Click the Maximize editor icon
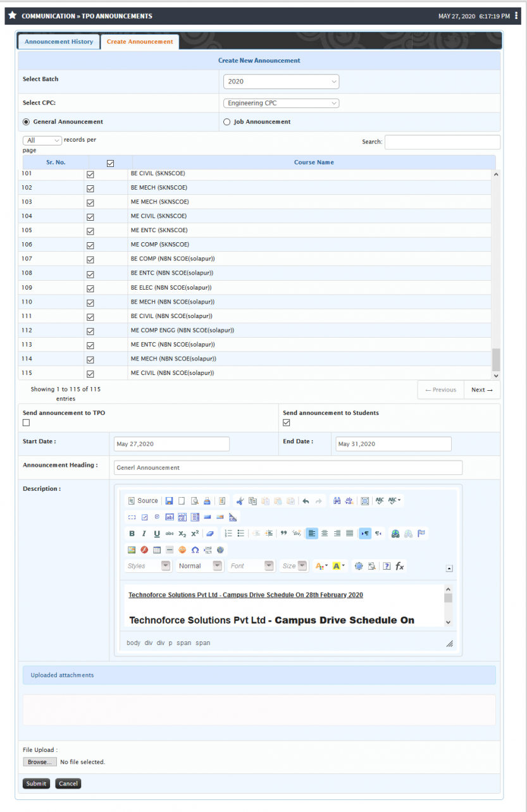527x812 pixels. click(x=359, y=566)
